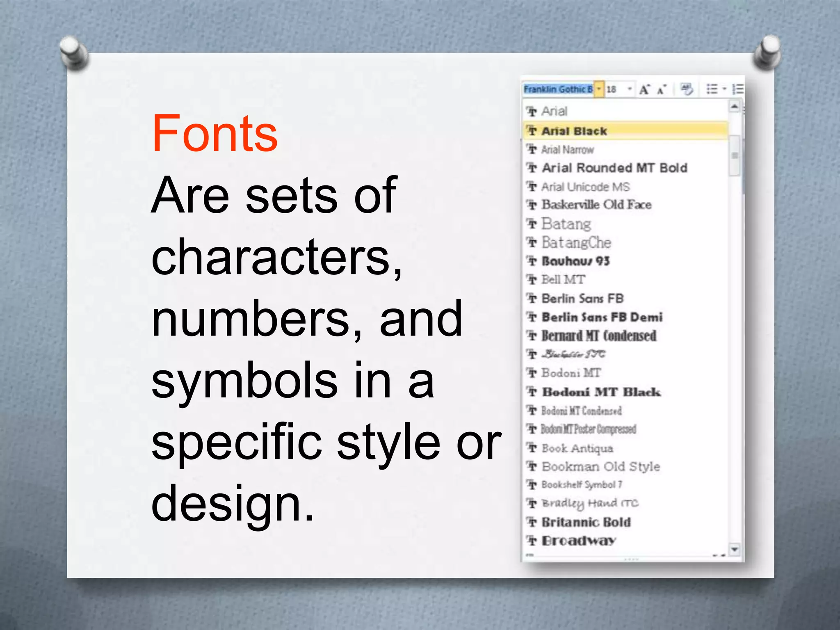The width and height of the screenshot is (840, 630).
Task: Open the font name dropdown arrow
Action: point(599,89)
